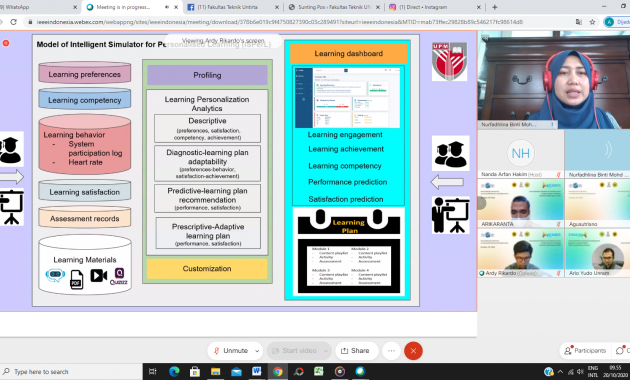Open the chat bubble icon beside Participants
Image resolution: width=630 pixels, height=380 pixels.
620,351
